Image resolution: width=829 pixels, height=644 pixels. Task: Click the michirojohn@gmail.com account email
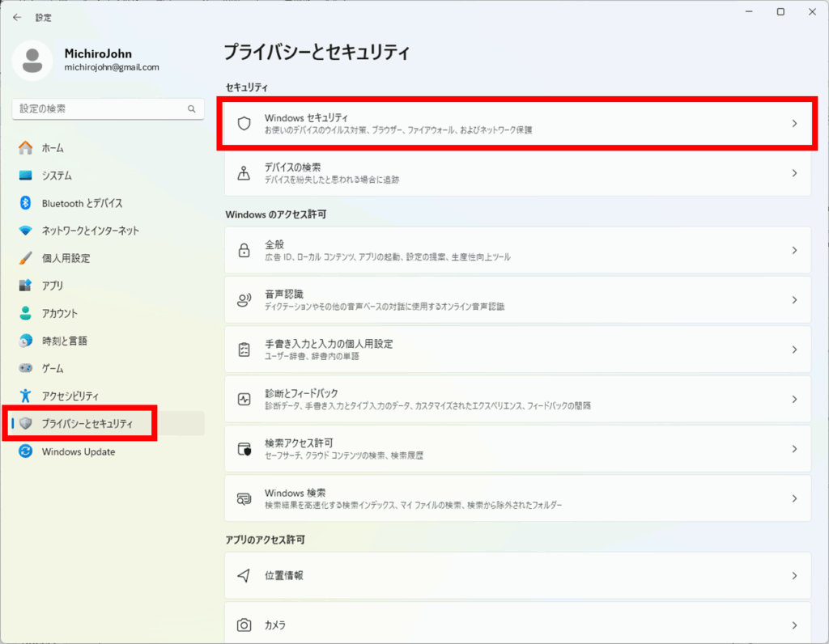[112, 68]
